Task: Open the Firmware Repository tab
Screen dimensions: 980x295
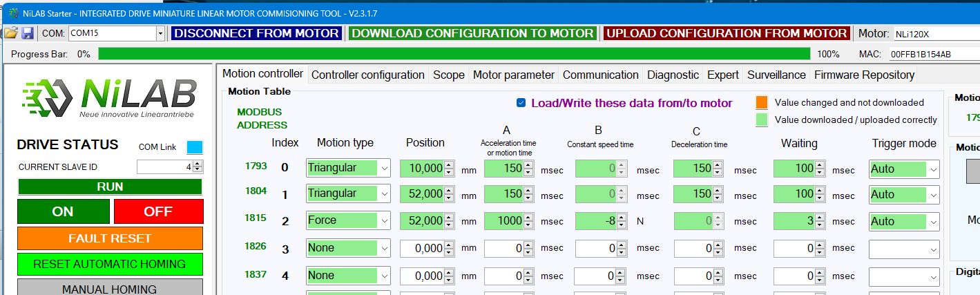Action: tap(863, 75)
